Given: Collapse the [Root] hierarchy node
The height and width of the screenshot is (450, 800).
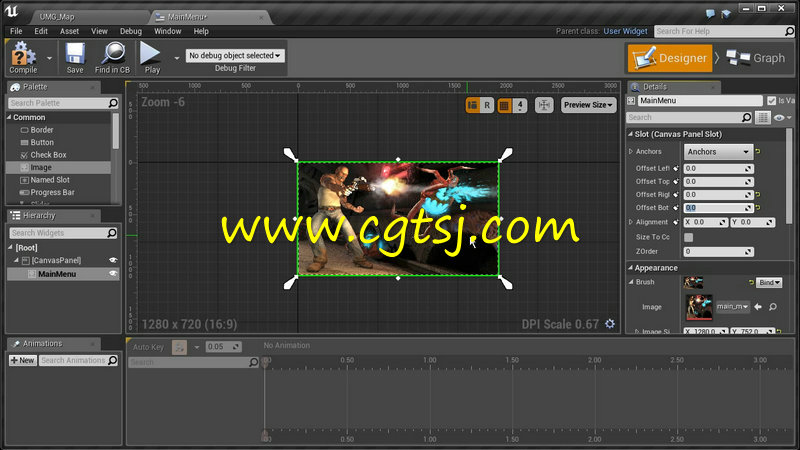Looking at the screenshot, I should pos(10,247).
